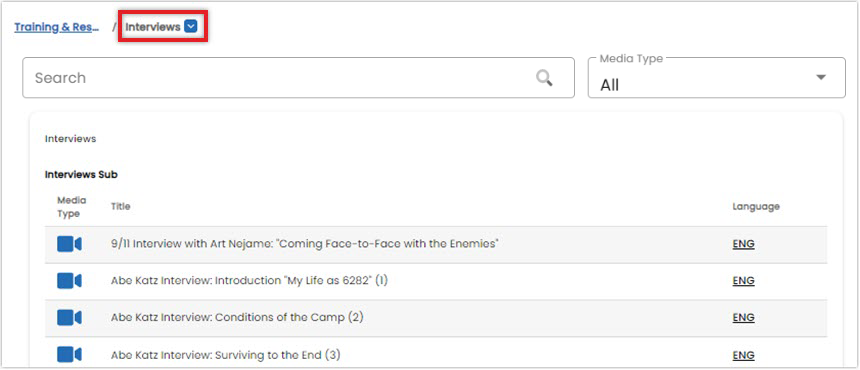The height and width of the screenshot is (370, 860).
Task: Click the Language column header
Action: tap(756, 207)
